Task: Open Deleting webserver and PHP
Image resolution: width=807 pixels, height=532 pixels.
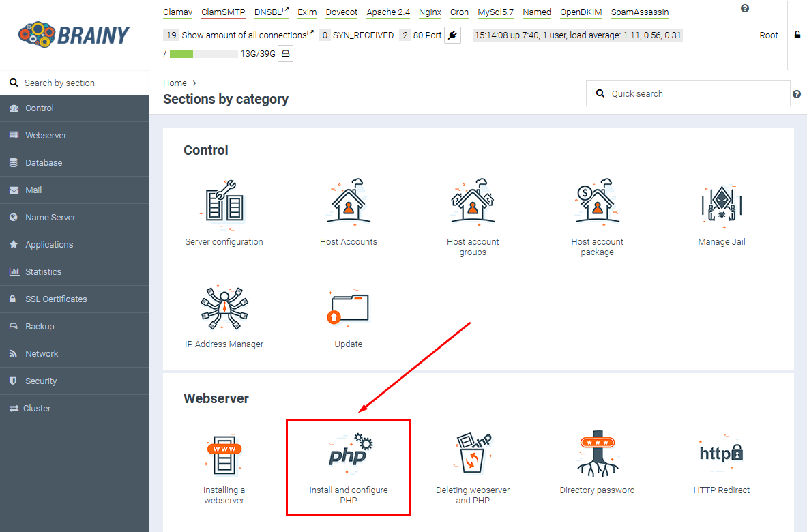Action: [473, 467]
